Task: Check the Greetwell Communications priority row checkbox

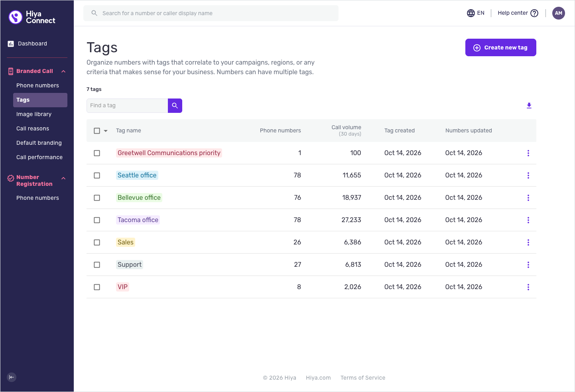Action: point(97,153)
